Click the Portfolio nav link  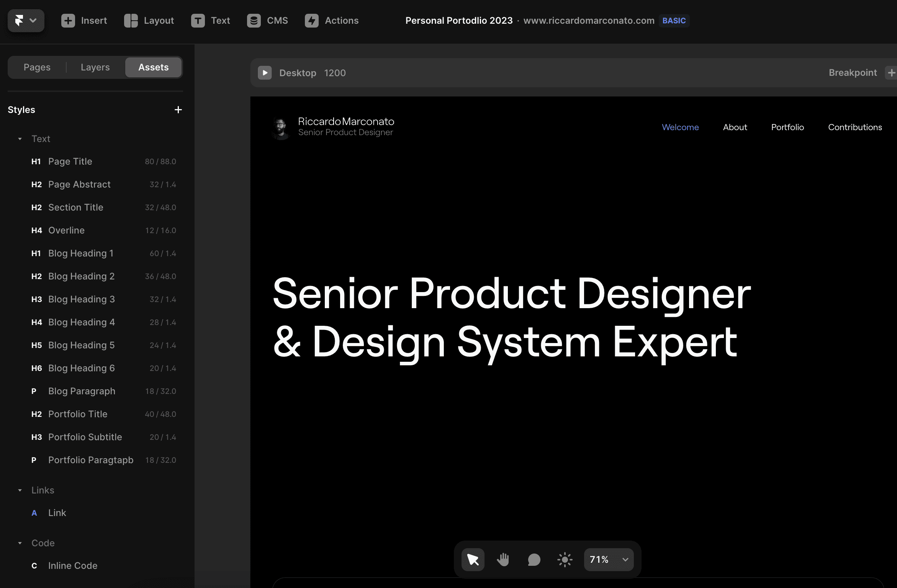click(787, 127)
